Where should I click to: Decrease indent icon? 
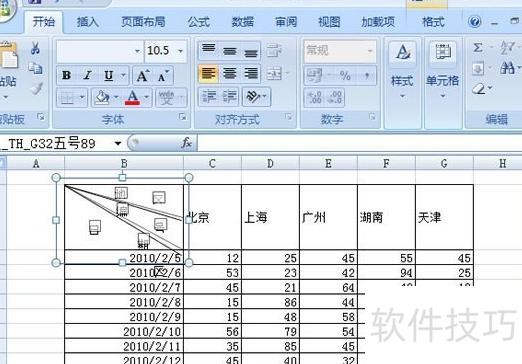coord(209,97)
